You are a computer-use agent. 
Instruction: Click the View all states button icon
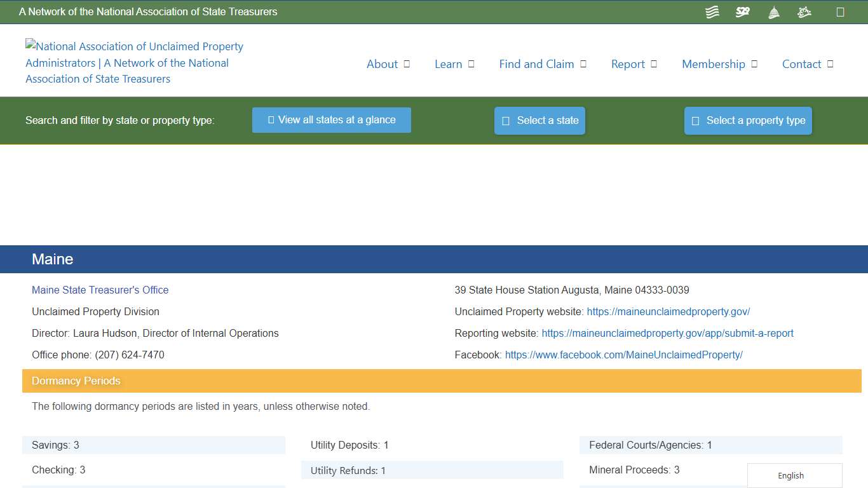270,119
